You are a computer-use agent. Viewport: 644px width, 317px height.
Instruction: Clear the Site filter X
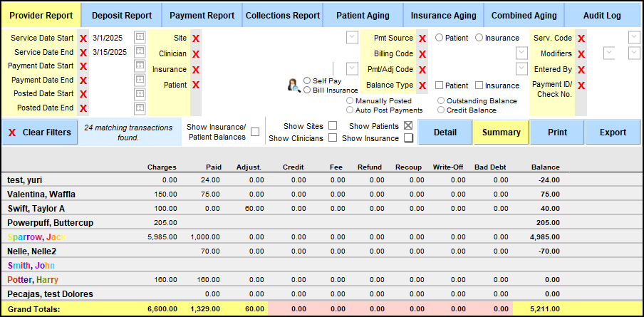[x=196, y=38]
